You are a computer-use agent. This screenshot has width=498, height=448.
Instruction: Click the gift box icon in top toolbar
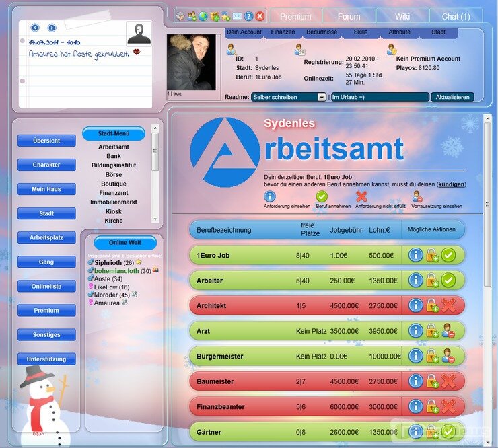pyautogui.click(x=215, y=16)
